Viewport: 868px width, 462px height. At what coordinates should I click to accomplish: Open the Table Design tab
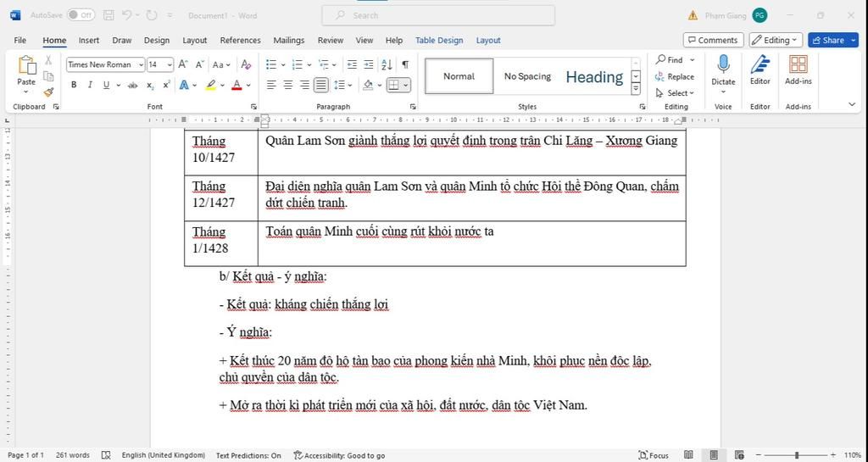coord(439,41)
